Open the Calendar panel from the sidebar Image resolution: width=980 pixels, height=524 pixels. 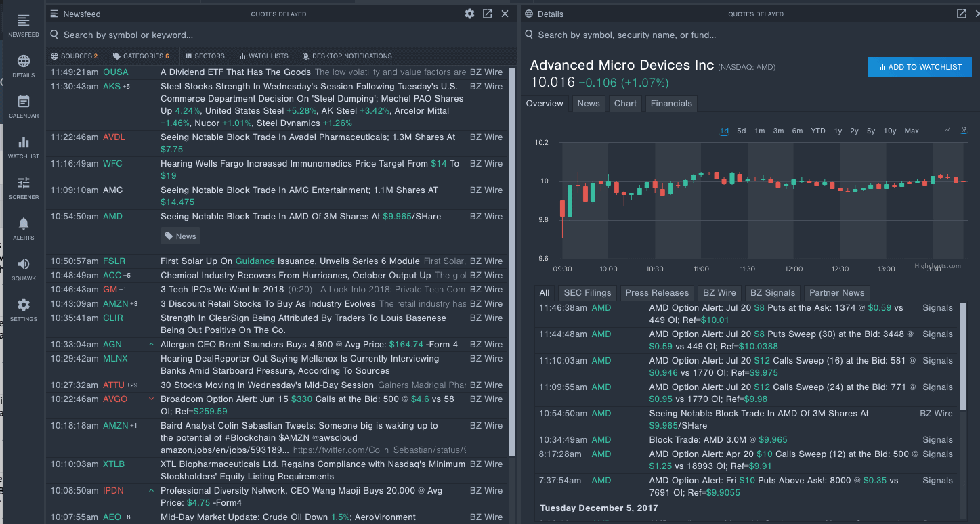(23, 104)
